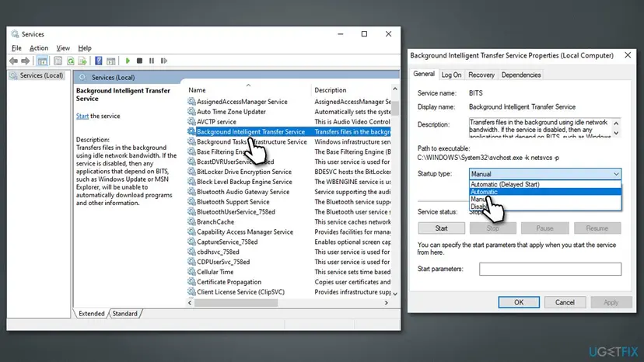Sort by the Description column header
Image resolution: width=644 pixels, height=362 pixels.
[351, 90]
